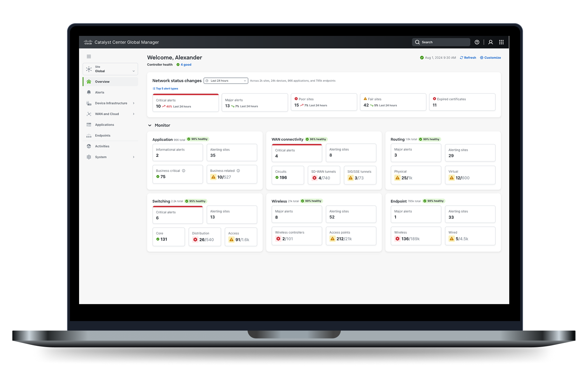Image resolution: width=588 pixels, height=377 pixels.
Task: Click the Business critical info icon
Action: coord(183,171)
